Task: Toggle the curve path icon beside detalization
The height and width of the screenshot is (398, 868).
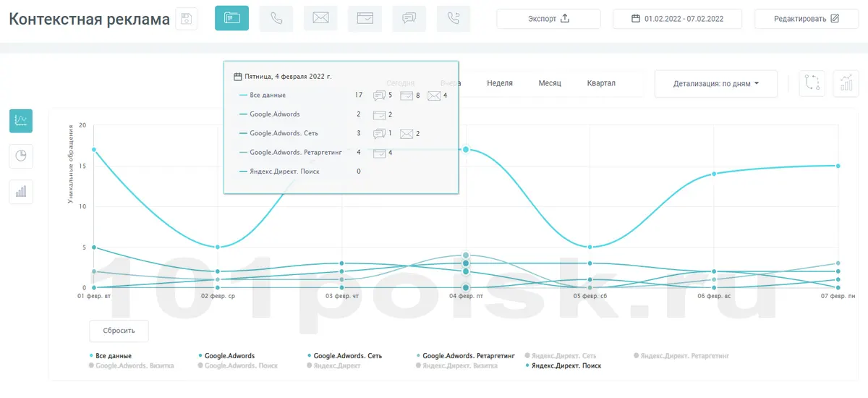Action: click(812, 84)
